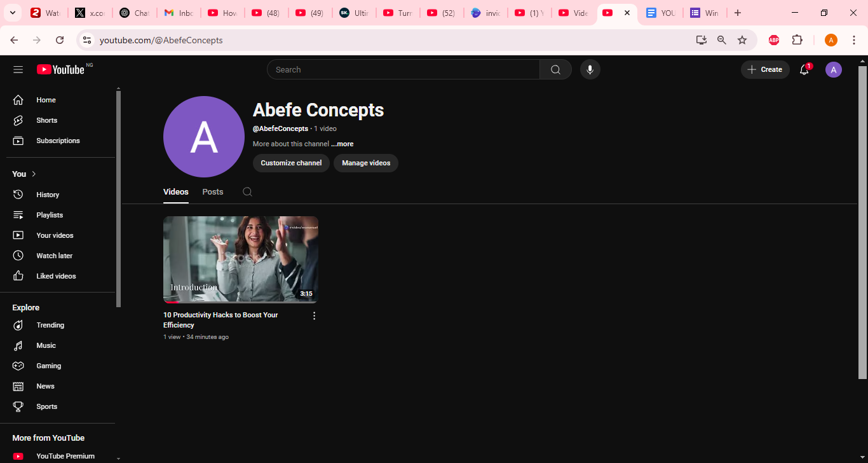Screen dimensions: 868x463
Task: Click the 3:15 duration badge
Action: click(306, 294)
